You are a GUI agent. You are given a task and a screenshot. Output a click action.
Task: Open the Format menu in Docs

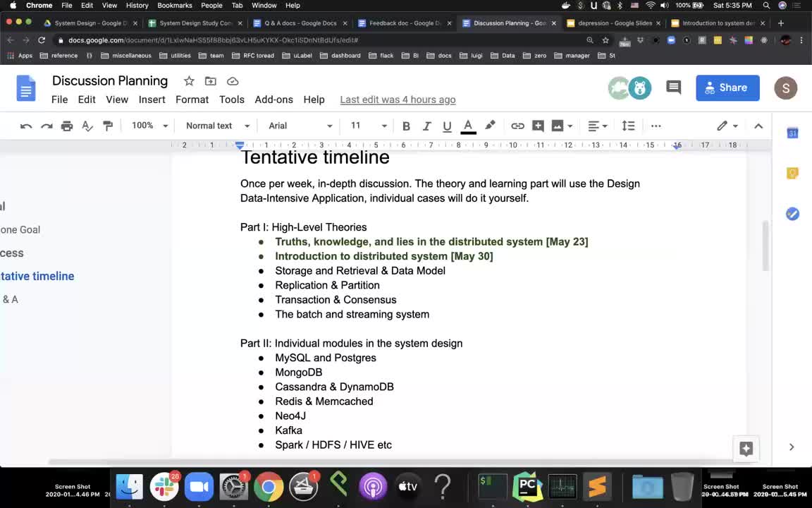(192, 99)
